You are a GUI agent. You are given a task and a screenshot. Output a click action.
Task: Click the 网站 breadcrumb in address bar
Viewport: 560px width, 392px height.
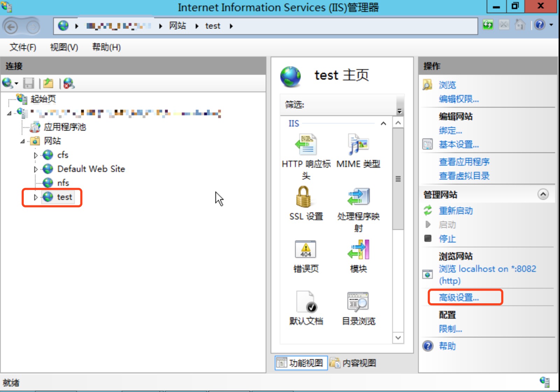[x=178, y=26]
